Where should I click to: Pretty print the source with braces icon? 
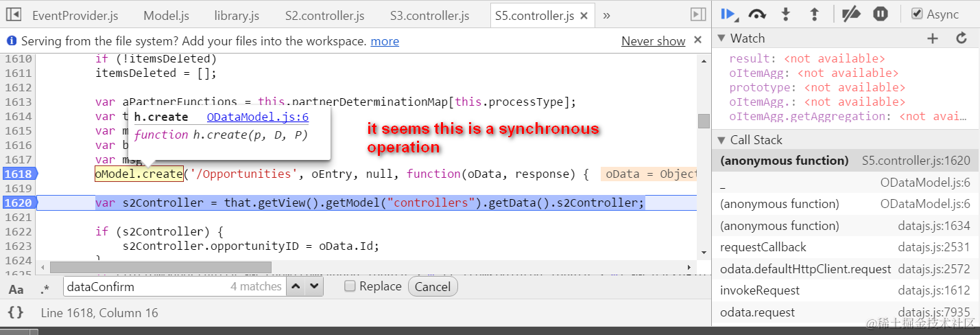point(15,313)
